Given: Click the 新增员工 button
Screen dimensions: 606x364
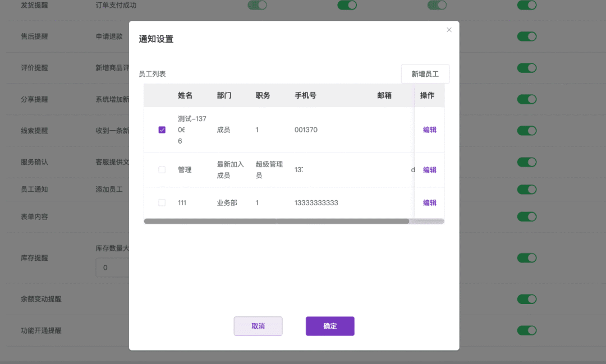Looking at the screenshot, I should point(425,74).
